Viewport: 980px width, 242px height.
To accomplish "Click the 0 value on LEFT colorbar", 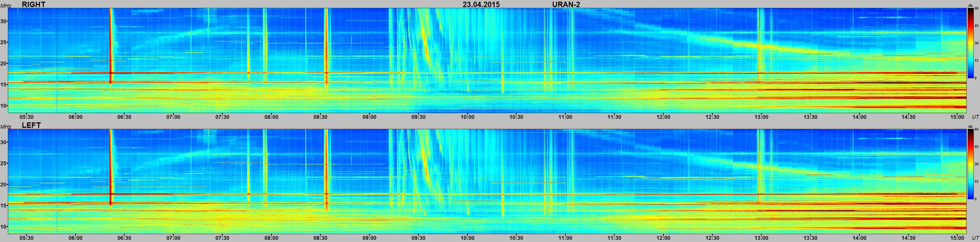I will (x=976, y=199).
